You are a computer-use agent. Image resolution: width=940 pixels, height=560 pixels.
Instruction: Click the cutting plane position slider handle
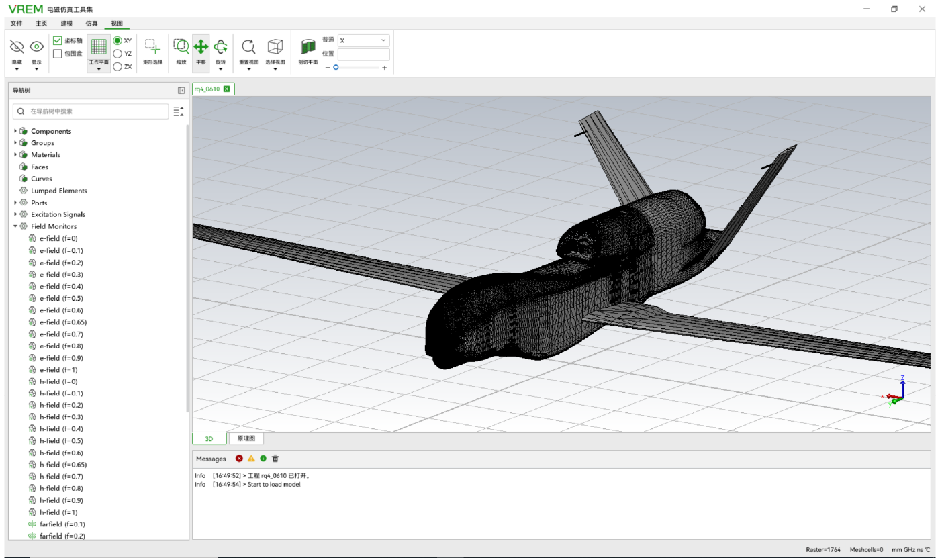coord(336,68)
